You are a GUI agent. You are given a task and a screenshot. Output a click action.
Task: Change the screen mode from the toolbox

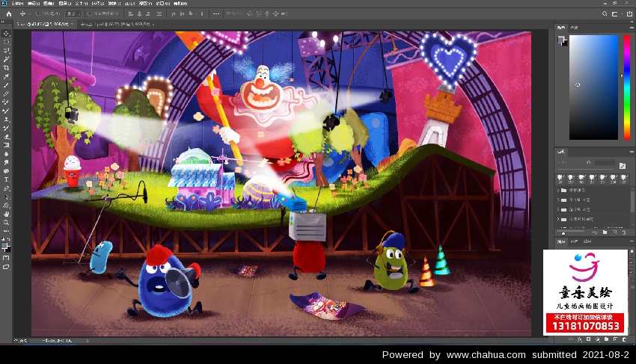pos(6,267)
